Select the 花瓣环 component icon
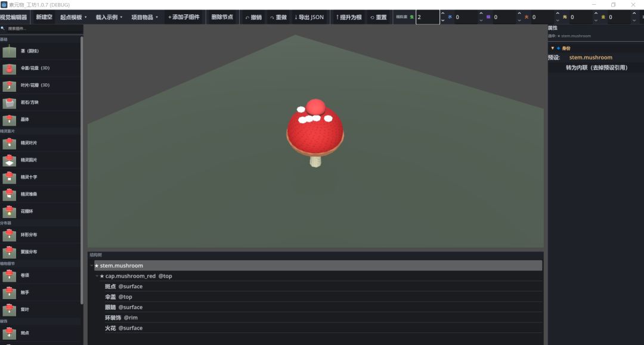The image size is (644, 345). [x=9, y=212]
